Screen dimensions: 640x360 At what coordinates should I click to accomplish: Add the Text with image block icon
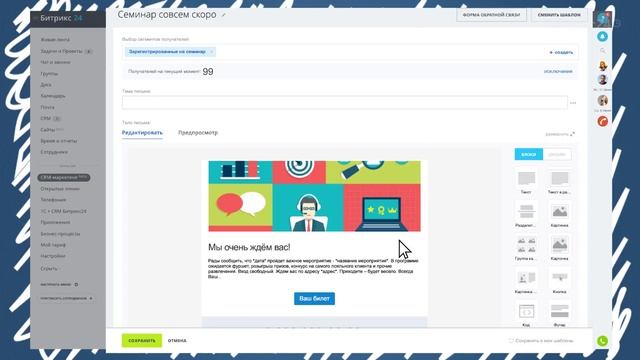[559, 178]
